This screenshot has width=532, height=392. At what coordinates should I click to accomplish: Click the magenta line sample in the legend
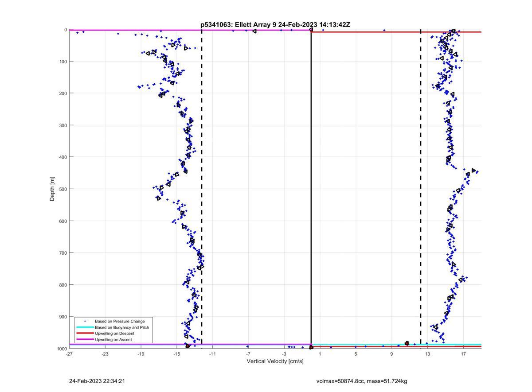[85, 340]
